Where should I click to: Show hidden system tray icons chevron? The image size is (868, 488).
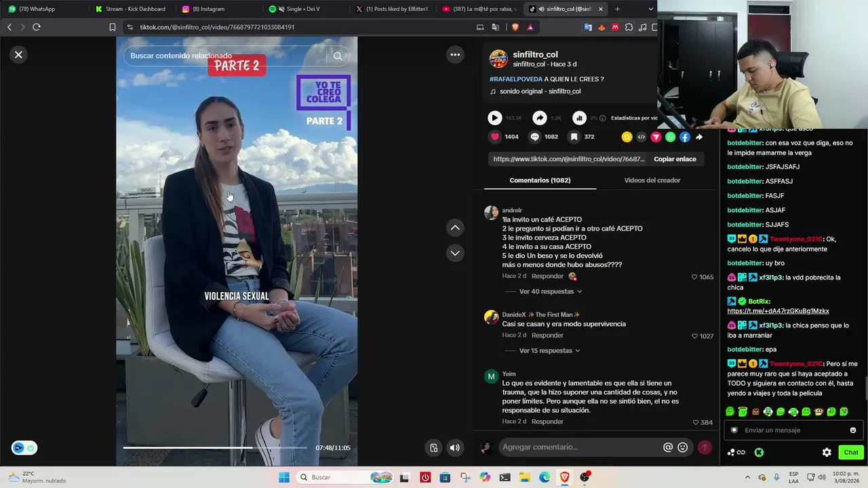(748, 477)
